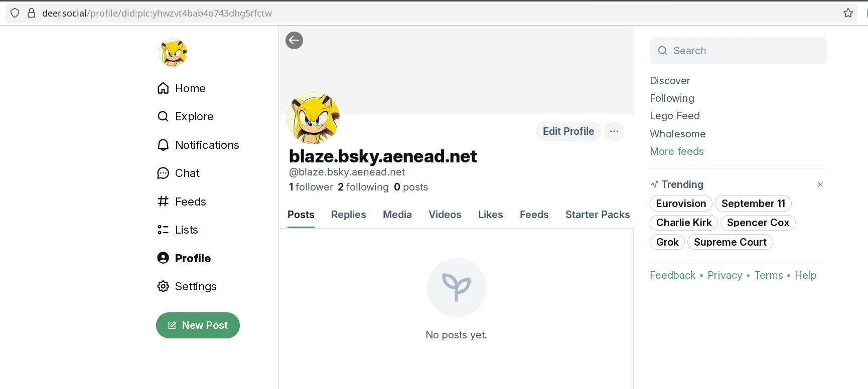Open Notifications bell icon
868x389 pixels.
click(163, 145)
